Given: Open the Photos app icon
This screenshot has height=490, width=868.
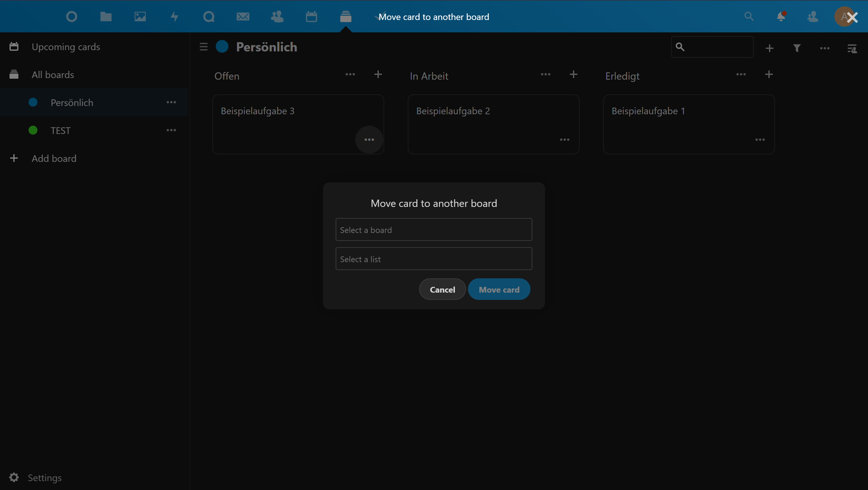Looking at the screenshot, I should pyautogui.click(x=140, y=17).
